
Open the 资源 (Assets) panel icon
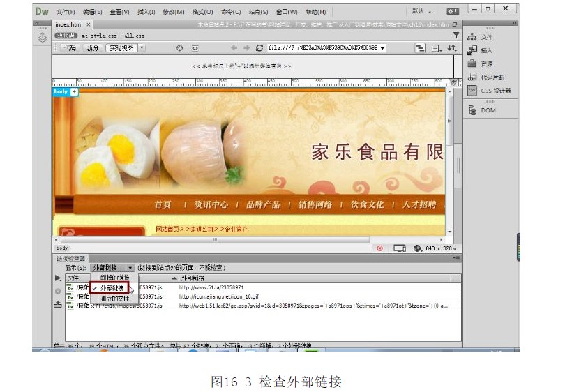click(472, 63)
